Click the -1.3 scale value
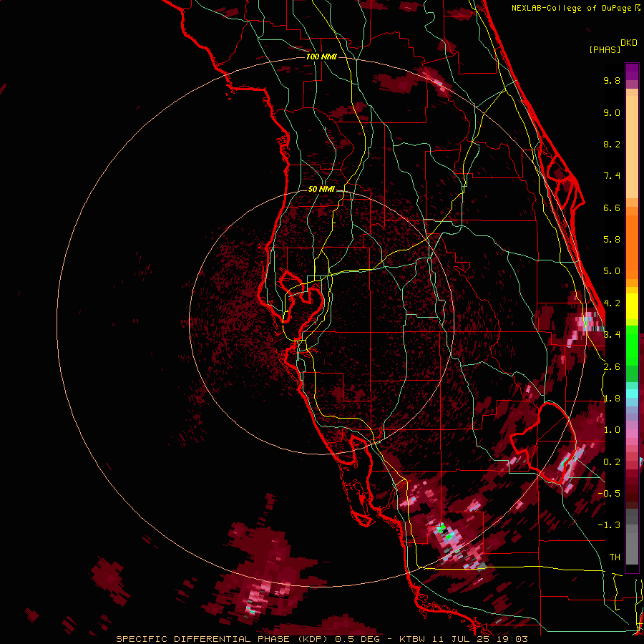Screen dimensions: 644x644 click(x=608, y=525)
